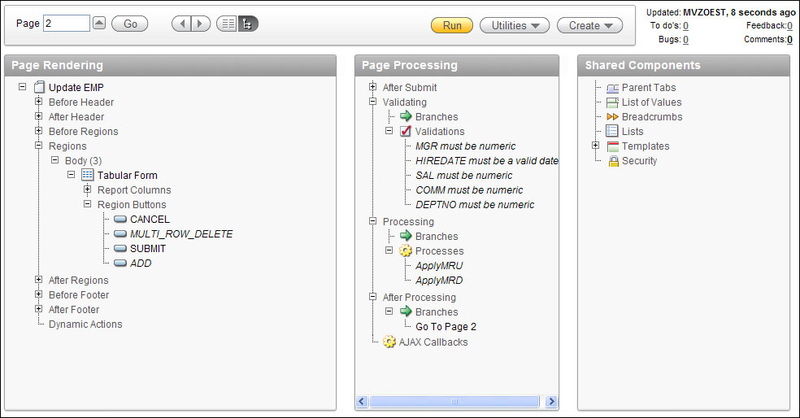This screenshot has width=800, height=418.
Task: Click the SUBMIT button icon
Action: pos(120,249)
